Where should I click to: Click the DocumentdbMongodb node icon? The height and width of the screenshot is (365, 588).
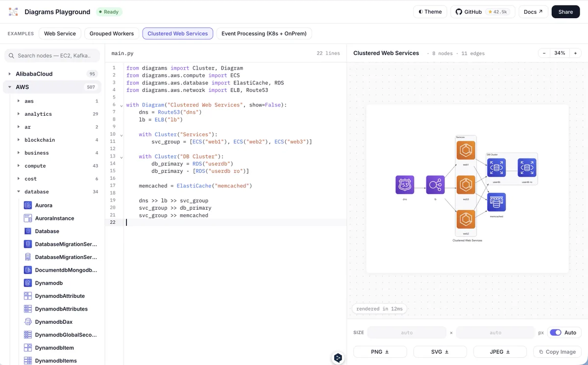tap(28, 270)
